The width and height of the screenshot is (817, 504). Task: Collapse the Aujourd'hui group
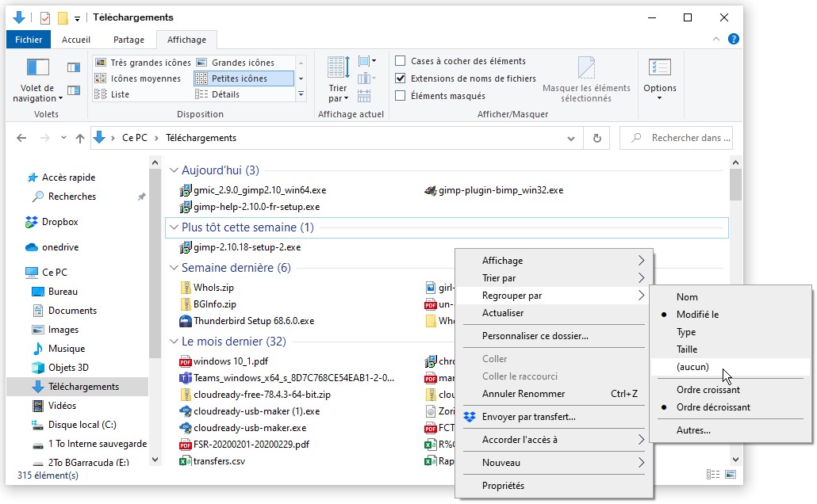click(174, 170)
